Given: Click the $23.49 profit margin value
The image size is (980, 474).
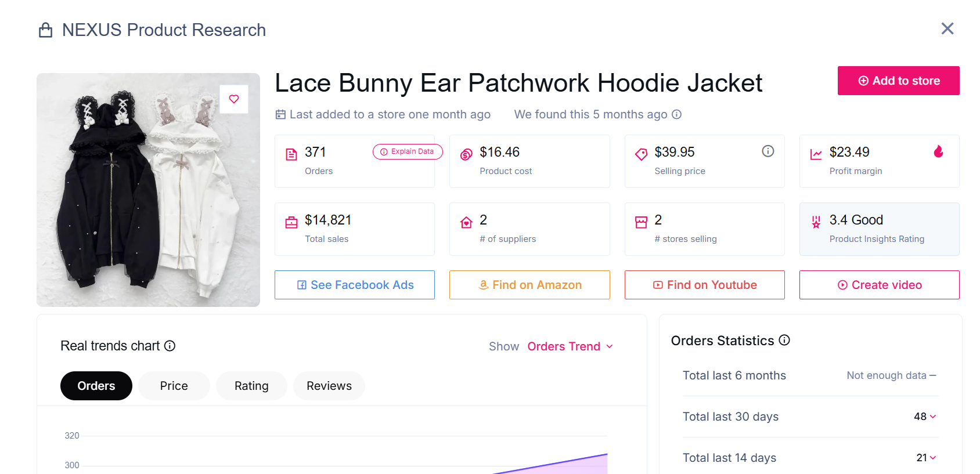Looking at the screenshot, I should (x=849, y=152).
